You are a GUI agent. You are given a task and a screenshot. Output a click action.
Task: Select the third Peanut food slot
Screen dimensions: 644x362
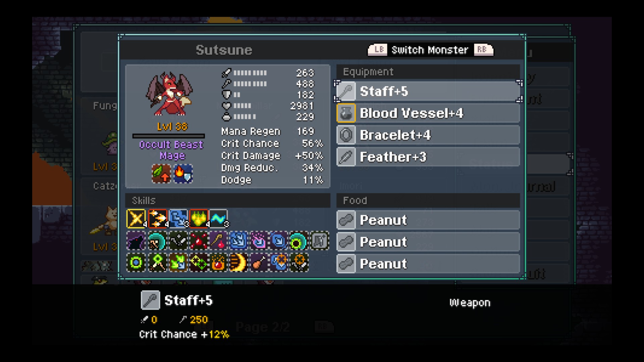[428, 264]
